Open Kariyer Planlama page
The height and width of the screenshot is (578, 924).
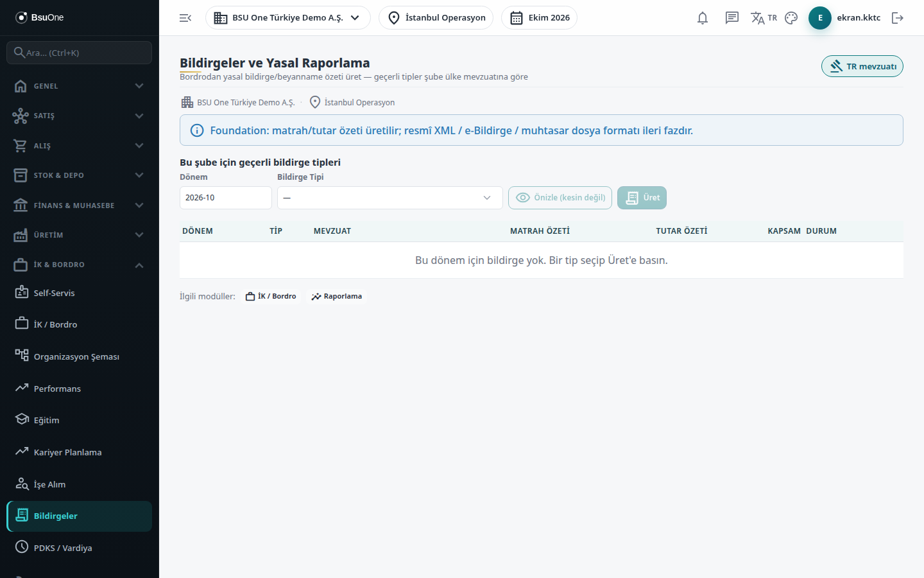[80, 452]
